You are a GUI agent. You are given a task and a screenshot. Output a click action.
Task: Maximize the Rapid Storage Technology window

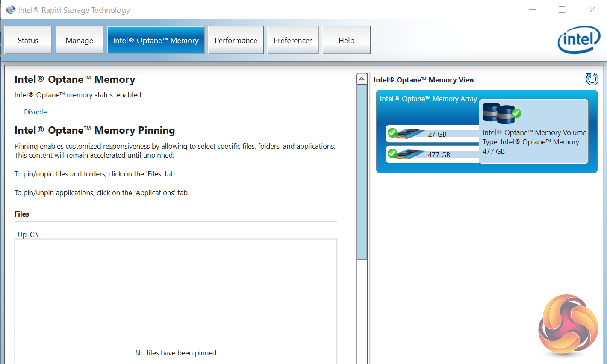(562, 10)
